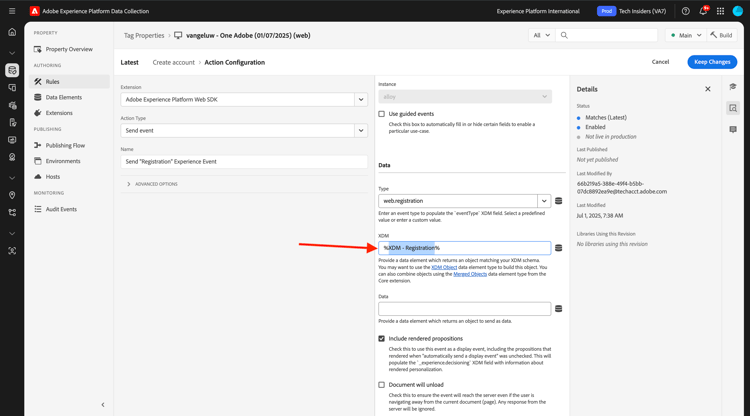
Task: Follow the XDM Object link
Action: pos(444,267)
